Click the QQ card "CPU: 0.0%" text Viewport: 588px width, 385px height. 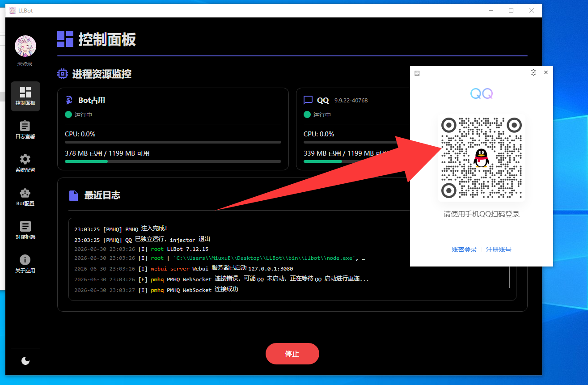(x=319, y=134)
